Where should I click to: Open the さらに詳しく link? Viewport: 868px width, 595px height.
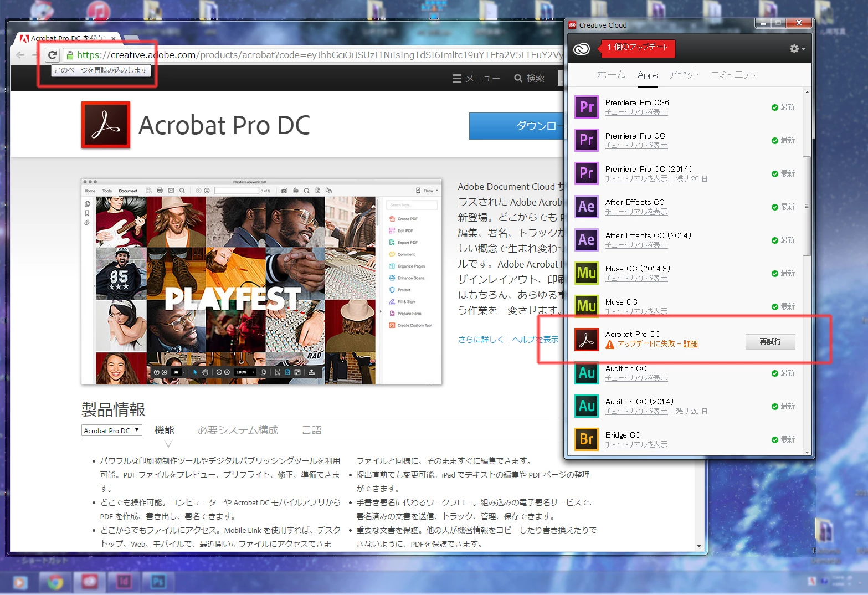pyautogui.click(x=481, y=339)
